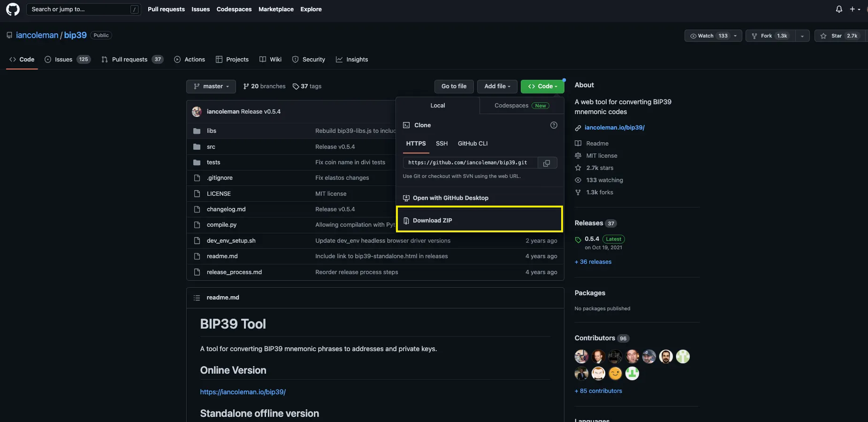
Task: Open the plus create-new menu
Action: 855,9
